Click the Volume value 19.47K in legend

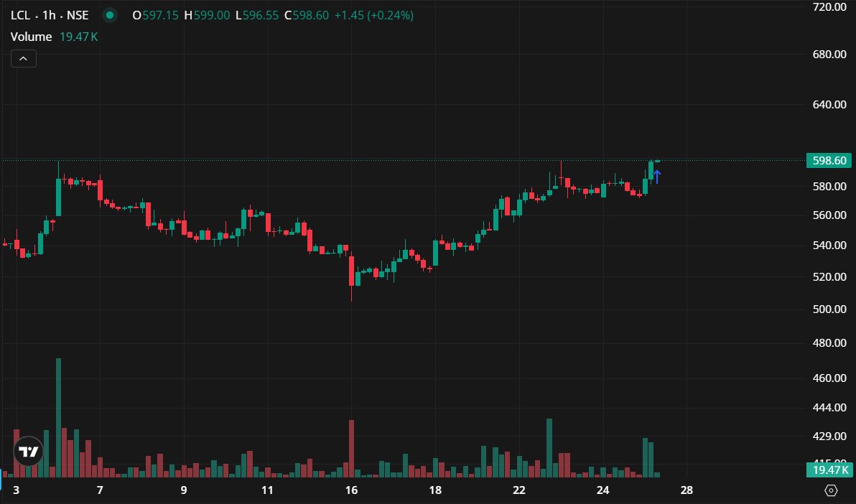pyautogui.click(x=78, y=37)
